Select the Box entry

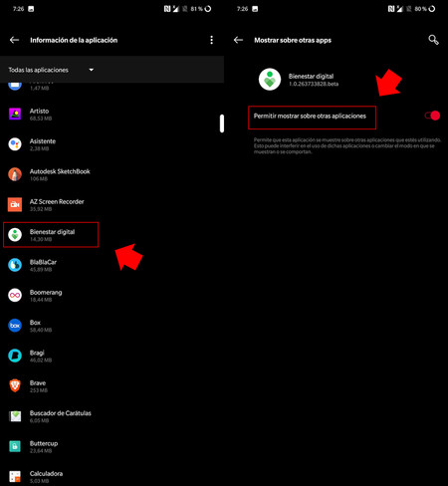point(112,326)
